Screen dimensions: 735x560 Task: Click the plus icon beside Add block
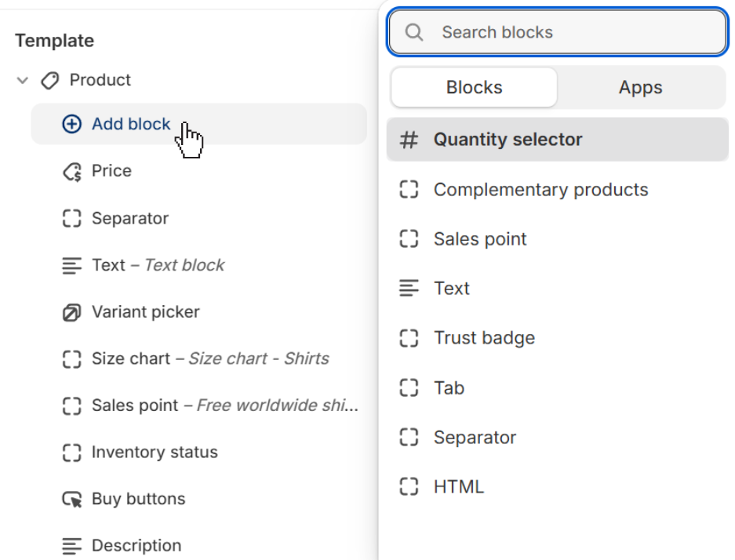[71, 124]
